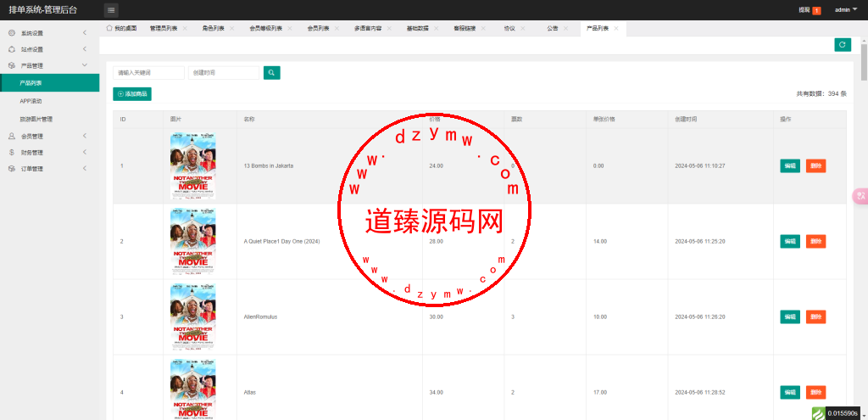Close the 角色列表 tab
The width and height of the screenshot is (868, 420).
click(231, 28)
